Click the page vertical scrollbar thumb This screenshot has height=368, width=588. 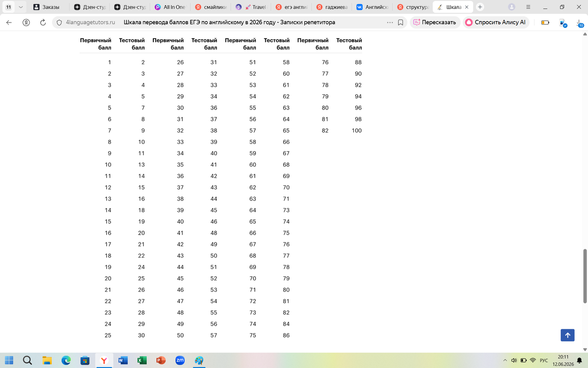point(585,276)
